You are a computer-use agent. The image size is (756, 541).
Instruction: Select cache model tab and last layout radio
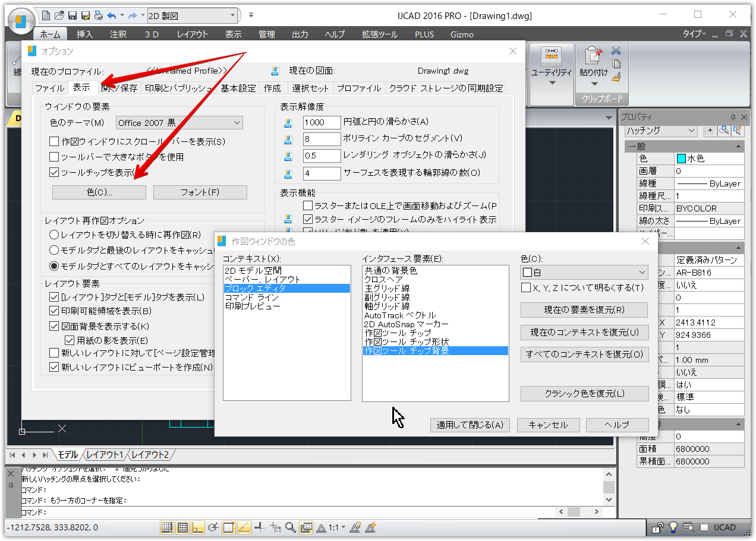(x=54, y=251)
